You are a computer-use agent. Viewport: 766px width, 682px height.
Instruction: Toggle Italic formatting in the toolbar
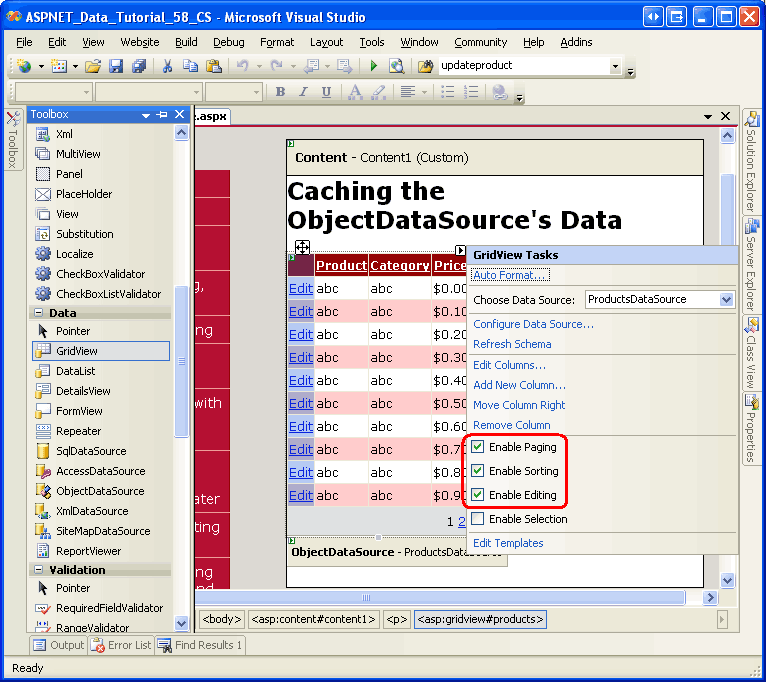point(302,92)
